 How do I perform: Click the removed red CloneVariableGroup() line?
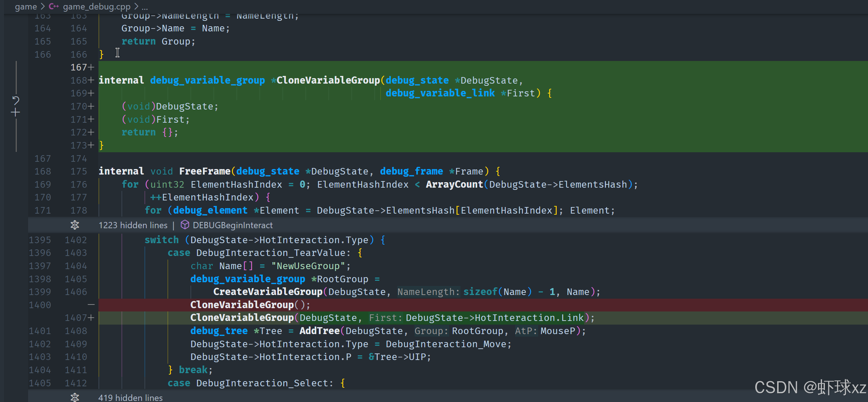coord(250,305)
